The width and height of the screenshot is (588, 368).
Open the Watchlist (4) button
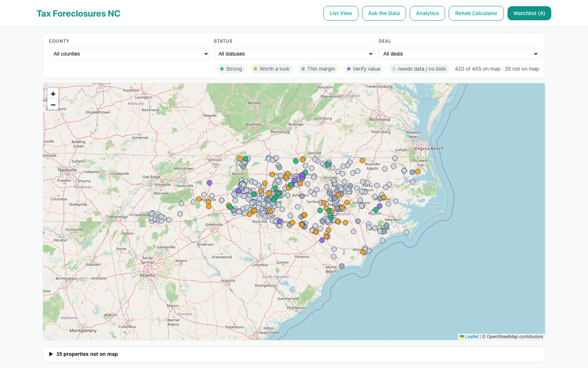click(x=529, y=13)
